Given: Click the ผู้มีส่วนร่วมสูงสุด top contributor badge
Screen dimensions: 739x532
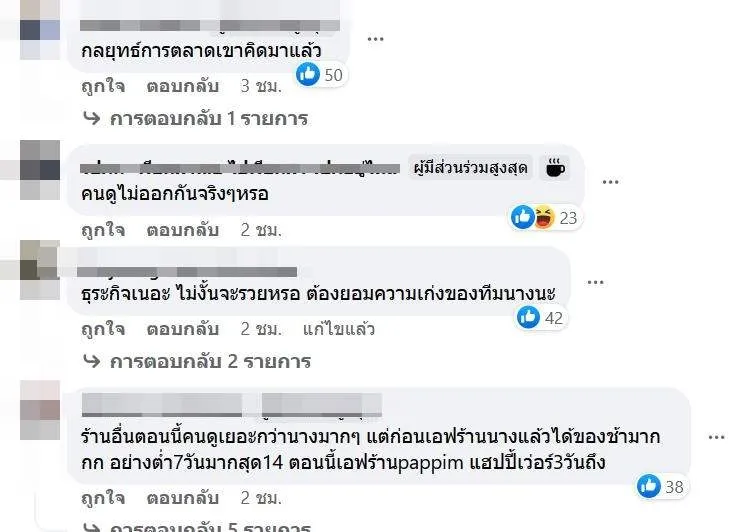Looking at the screenshot, I should (x=470, y=168).
